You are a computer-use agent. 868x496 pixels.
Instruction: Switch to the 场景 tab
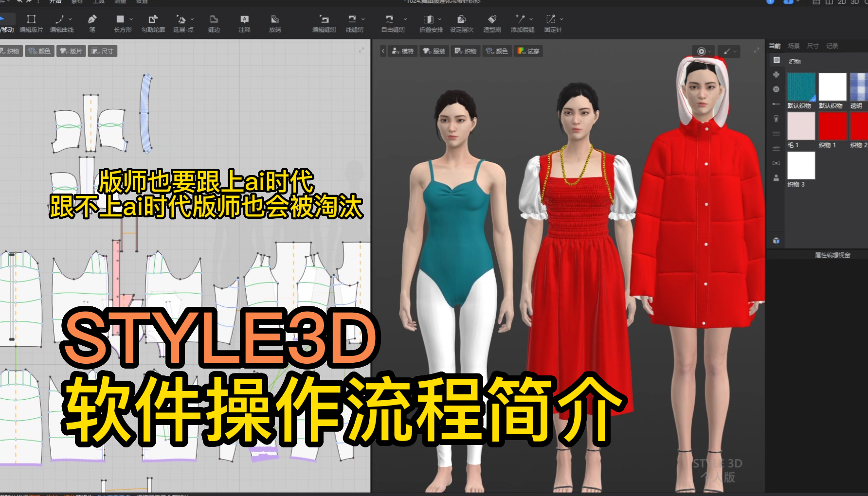[x=794, y=46]
